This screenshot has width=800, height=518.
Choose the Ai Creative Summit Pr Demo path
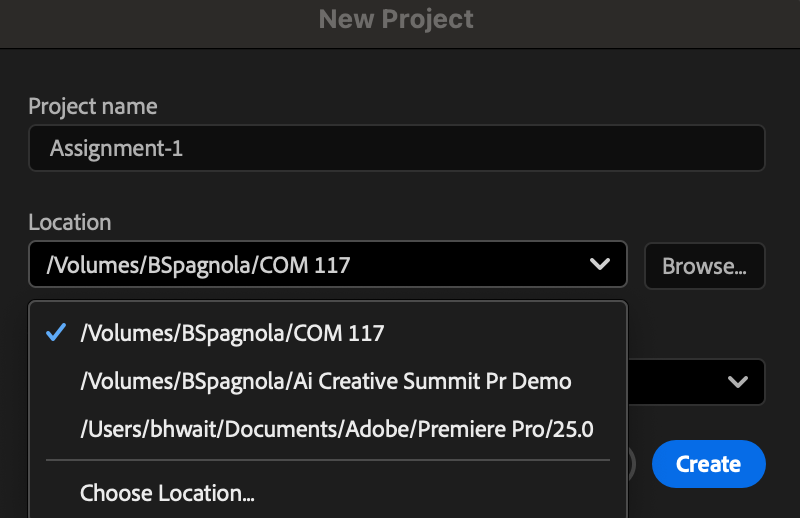click(325, 381)
